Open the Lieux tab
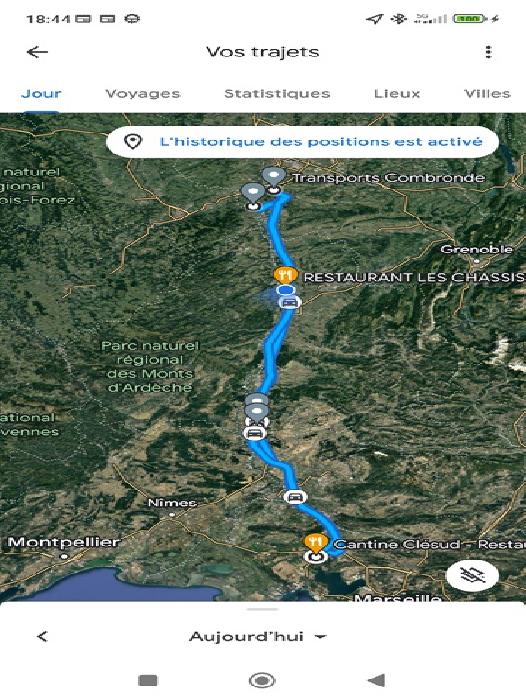This screenshot has height=700, width=526. pos(397,94)
